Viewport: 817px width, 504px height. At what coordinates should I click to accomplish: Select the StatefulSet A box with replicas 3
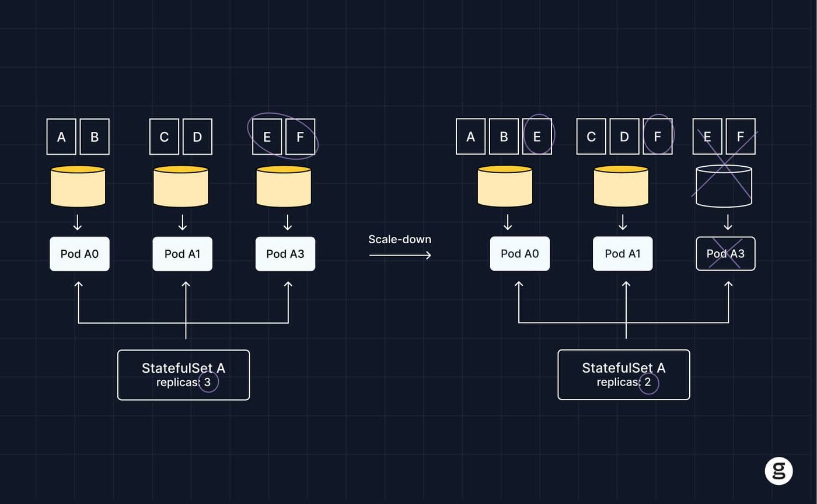pos(184,375)
